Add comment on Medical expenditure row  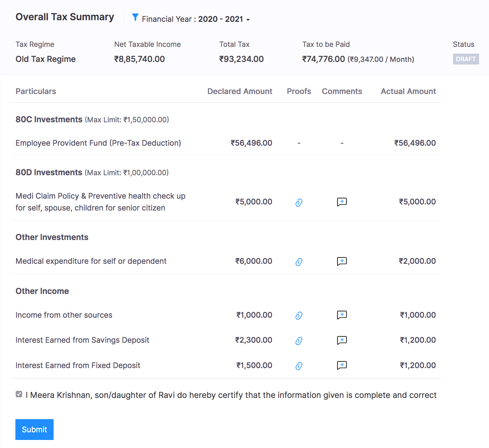point(342,261)
